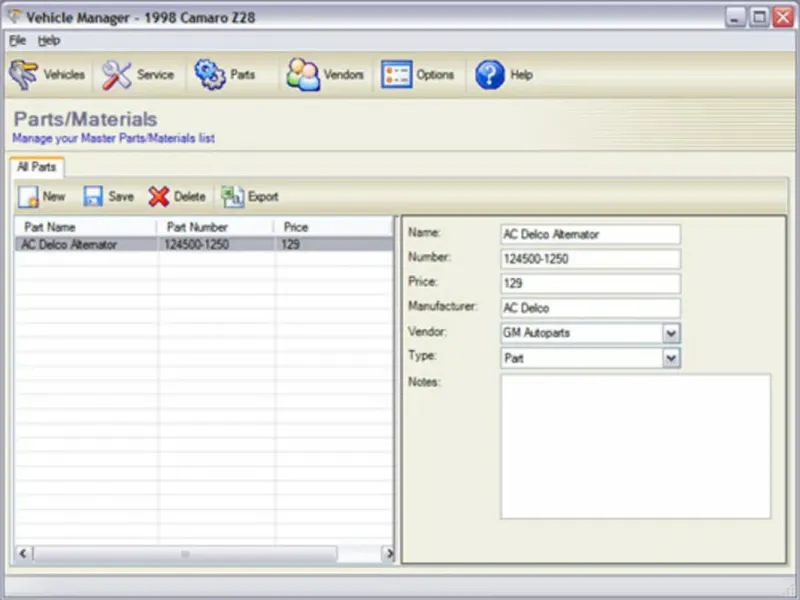Select the AC Delco Alternator row

point(204,244)
